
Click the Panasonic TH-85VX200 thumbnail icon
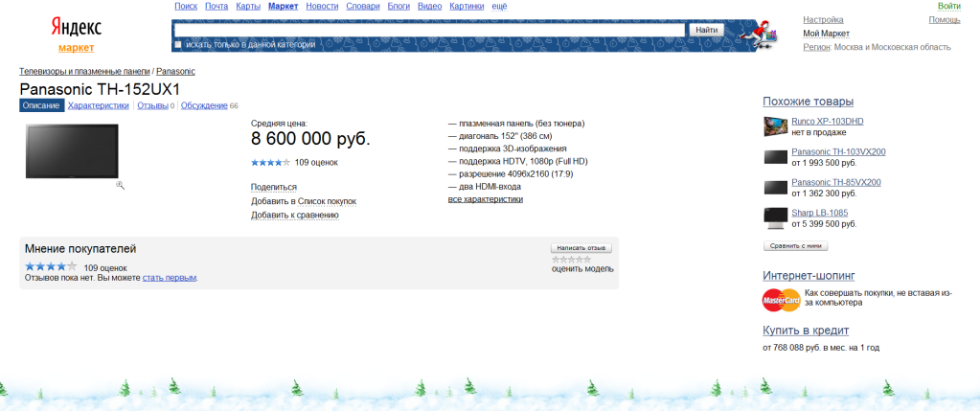[775, 187]
